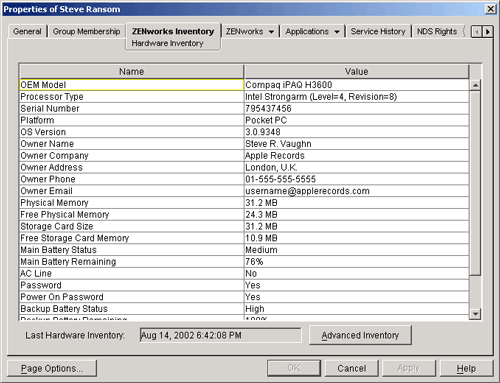Select the Main Battery Status row
The height and width of the screenshot is (383, 500).
tap(131, 250)
